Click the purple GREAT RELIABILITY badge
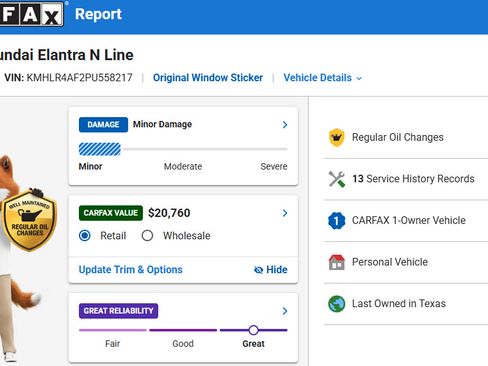The width and height of the screenshot is (488, 366). 118,311
